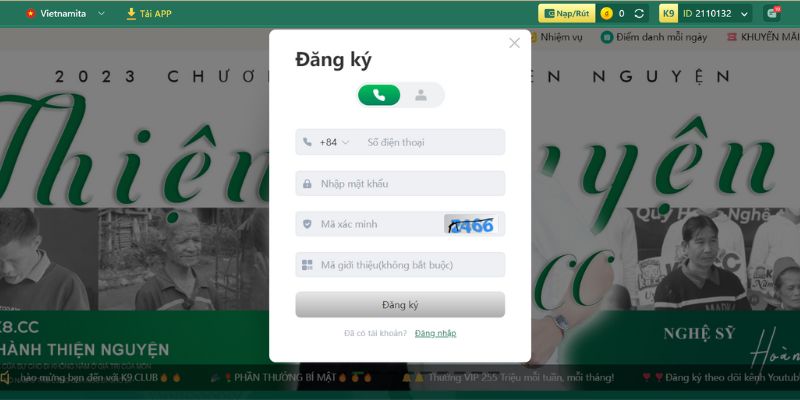Viewport: 800px width, 400px height.
Task: Open the Nhiệm vụ tasks menu
Action: [556, 37]
